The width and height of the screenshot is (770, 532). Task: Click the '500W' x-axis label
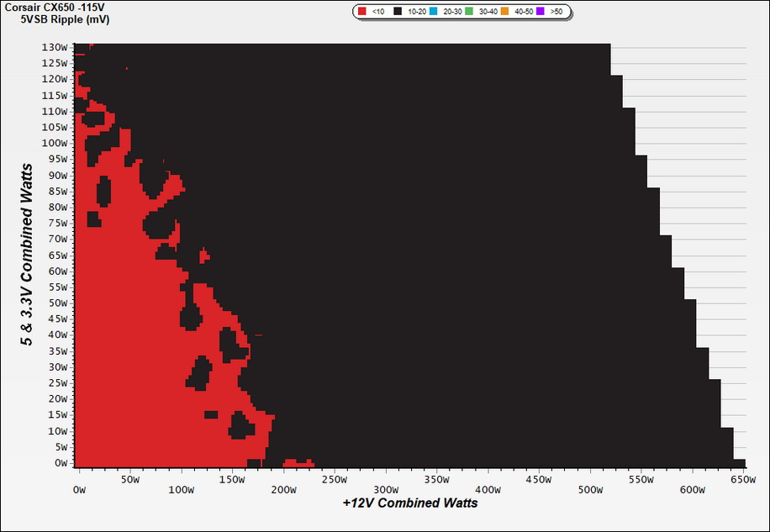pos(590,490)
